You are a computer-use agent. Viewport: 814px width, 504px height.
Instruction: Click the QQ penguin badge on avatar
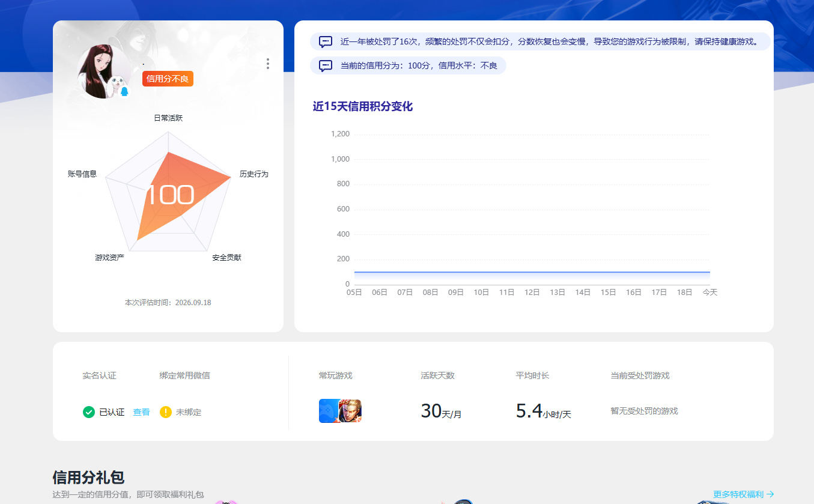tap(124, 91)
